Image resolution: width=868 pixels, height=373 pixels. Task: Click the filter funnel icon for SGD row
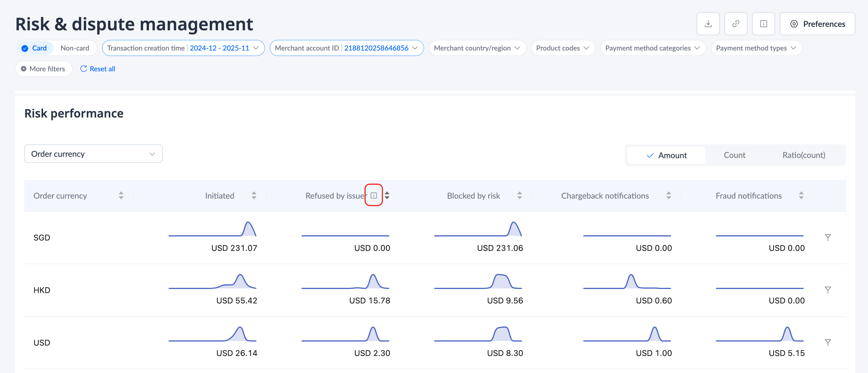[x=828, y=237]
